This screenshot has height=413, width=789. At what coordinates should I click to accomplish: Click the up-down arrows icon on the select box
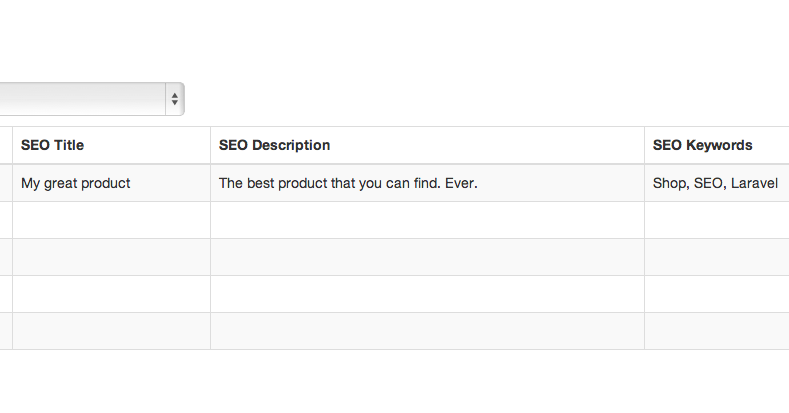coord(175,99)
